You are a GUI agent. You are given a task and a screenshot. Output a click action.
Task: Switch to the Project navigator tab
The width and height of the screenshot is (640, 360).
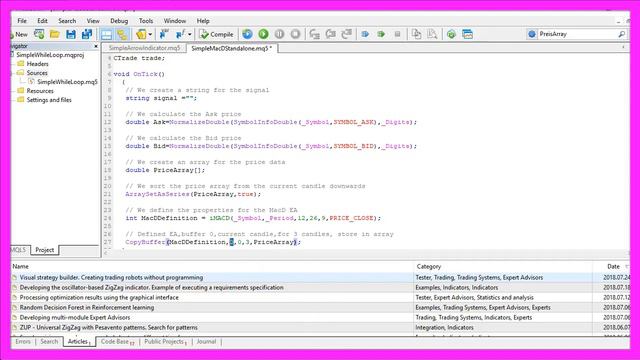coord(44,250)
